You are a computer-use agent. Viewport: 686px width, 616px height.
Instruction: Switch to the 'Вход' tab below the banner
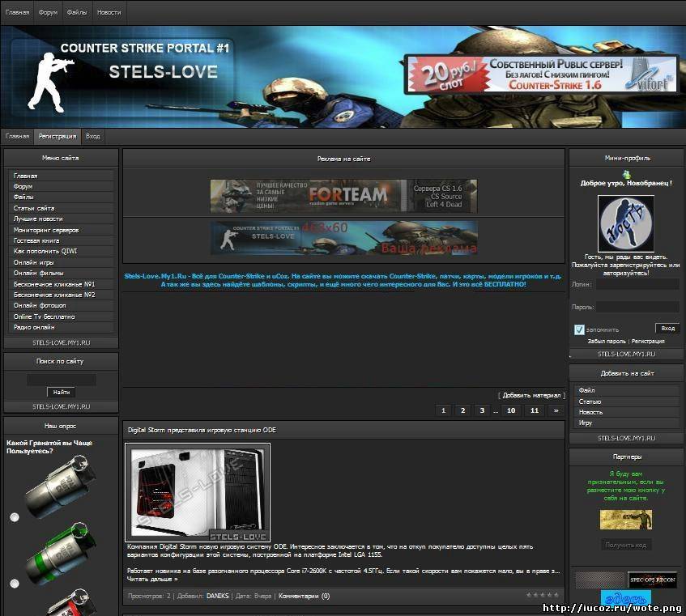pos(93,137)
